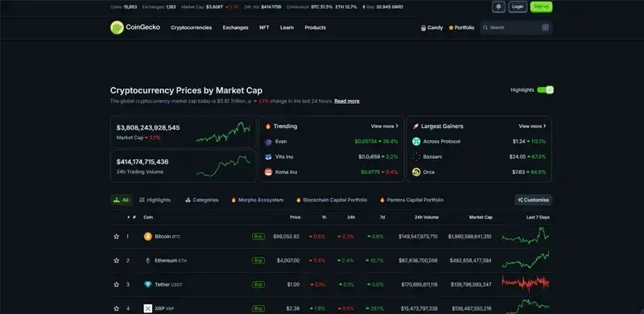Favorite Bitcoin with its star icon
This screenshot has height=314, width=644.
pos(116,237)
